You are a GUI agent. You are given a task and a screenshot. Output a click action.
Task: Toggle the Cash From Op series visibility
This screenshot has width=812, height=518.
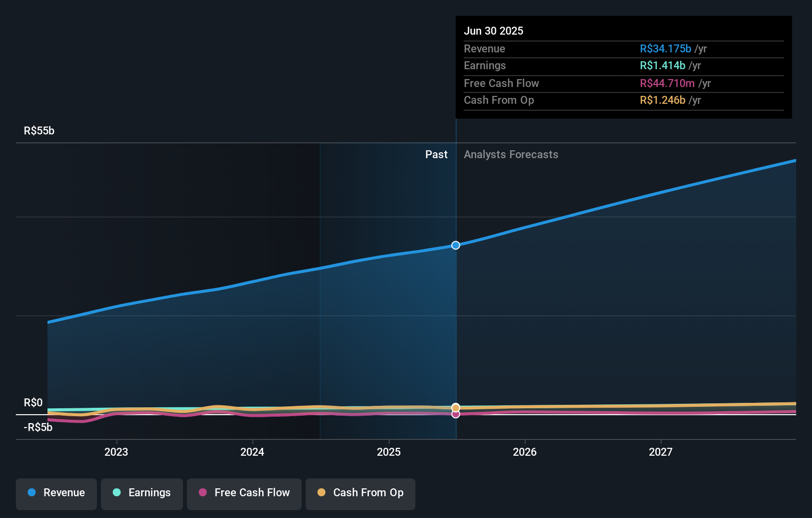click(x=360, y=493)
